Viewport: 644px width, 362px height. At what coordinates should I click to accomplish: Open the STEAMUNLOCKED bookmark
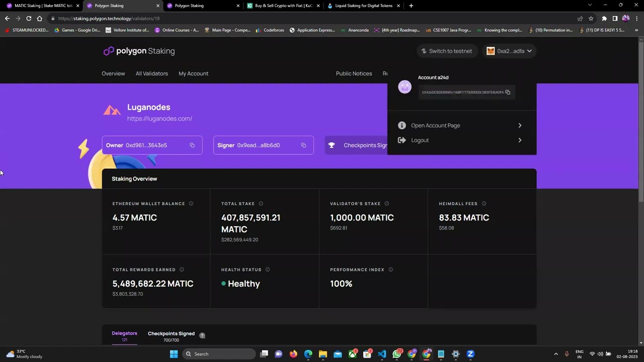click(27, 30)
